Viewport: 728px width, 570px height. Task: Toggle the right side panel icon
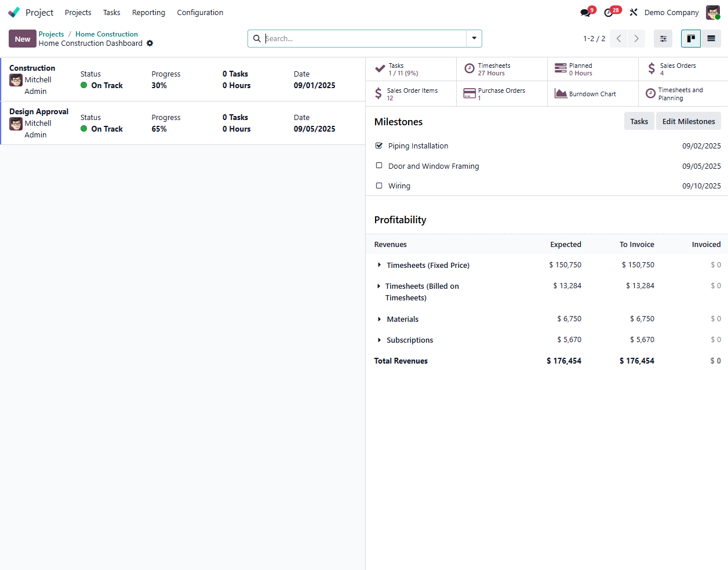(663, 39)
